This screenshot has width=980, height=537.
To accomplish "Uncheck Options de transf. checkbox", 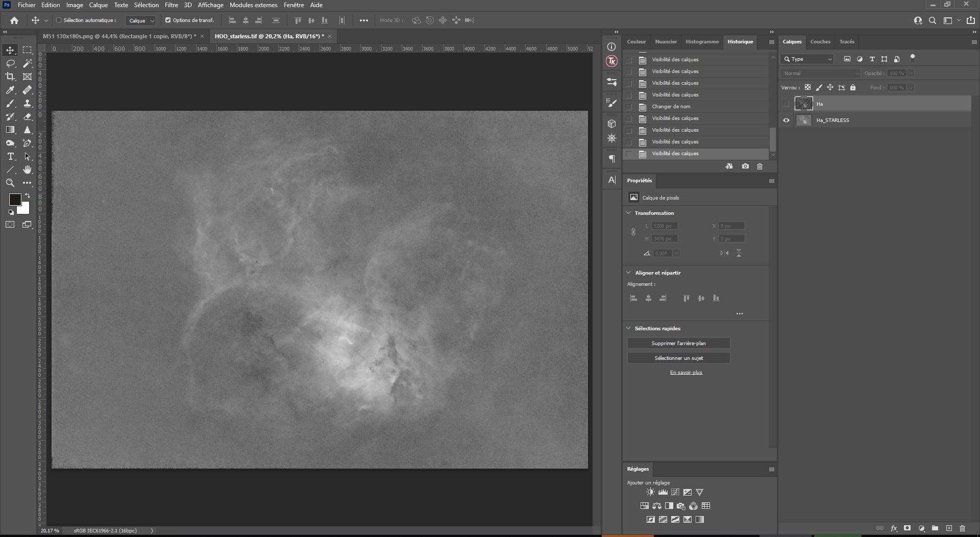I will click(168, 20).
